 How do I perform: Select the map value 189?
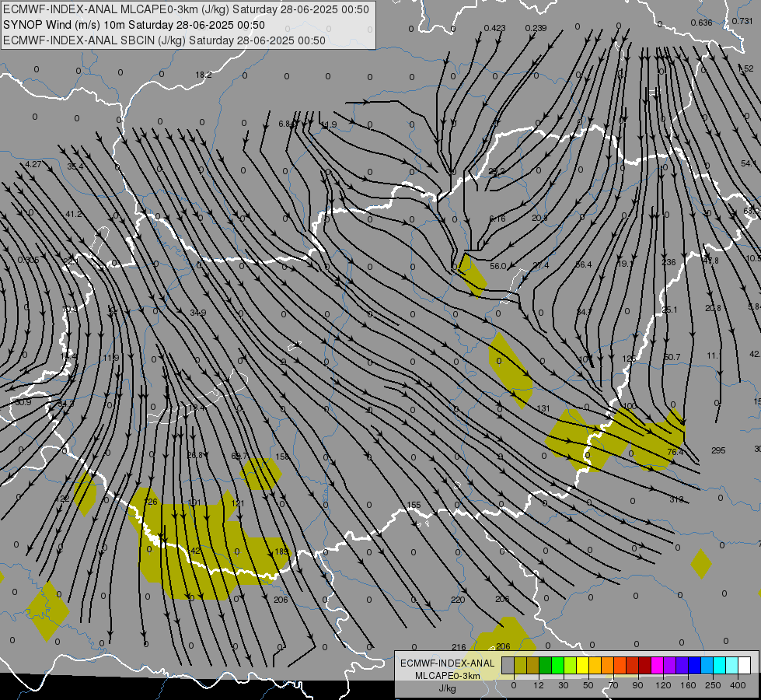click(x=281, y=551)
